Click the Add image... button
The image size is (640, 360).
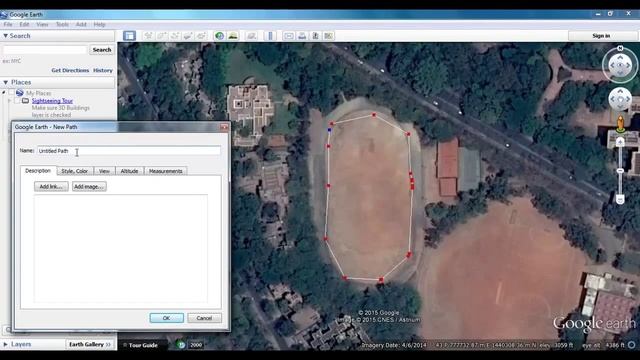tap(89, 187)
